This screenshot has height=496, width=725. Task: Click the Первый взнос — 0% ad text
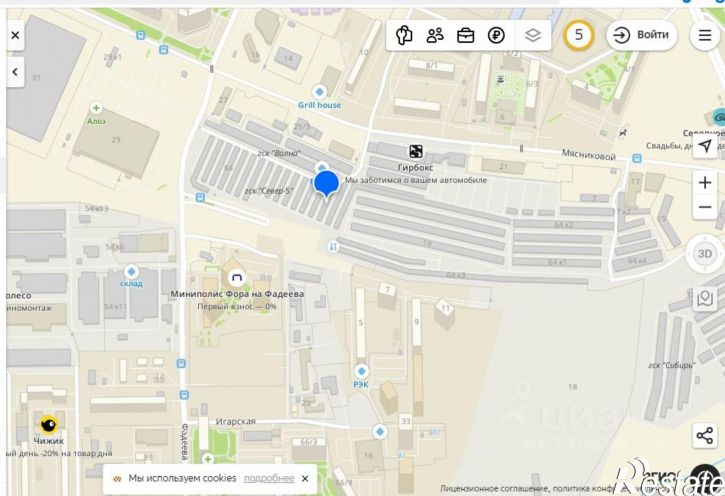(237, 306)
